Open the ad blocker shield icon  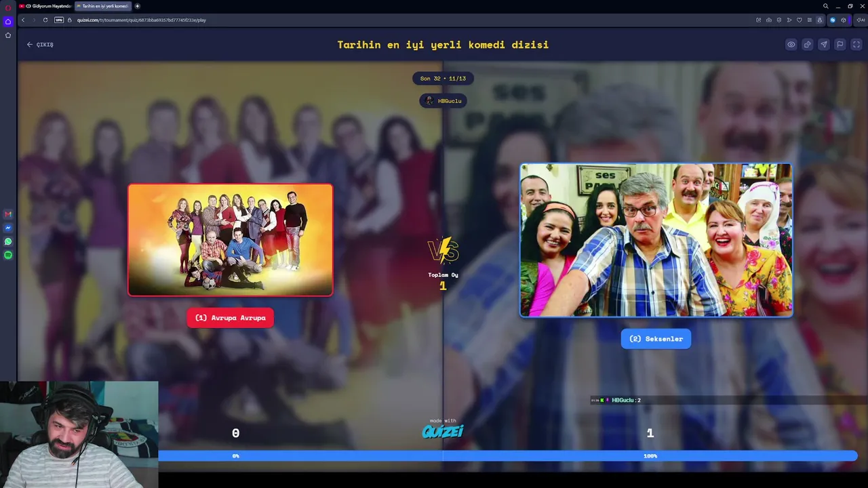(779, 20)
